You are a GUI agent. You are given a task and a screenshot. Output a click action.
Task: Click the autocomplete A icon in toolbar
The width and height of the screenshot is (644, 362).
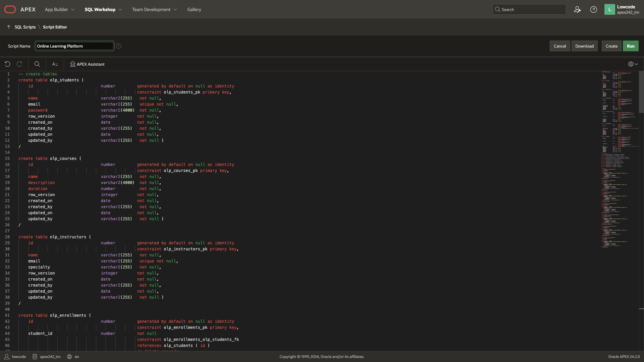(x=55, y=64)
